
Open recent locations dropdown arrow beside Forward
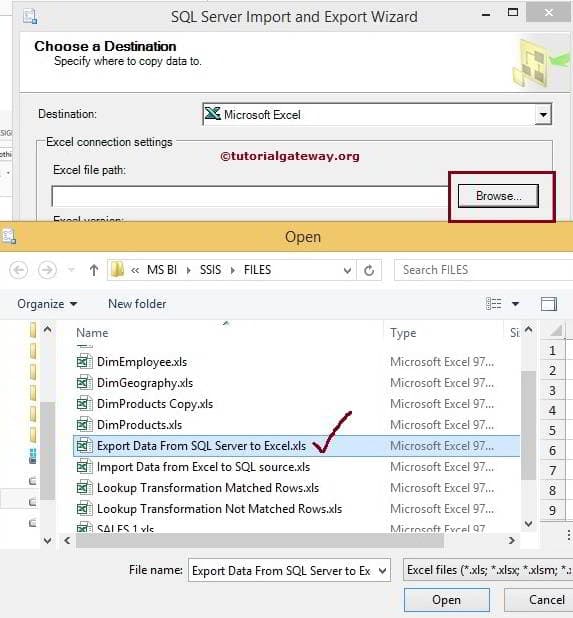pyautogui.click(x=71, y=270)
